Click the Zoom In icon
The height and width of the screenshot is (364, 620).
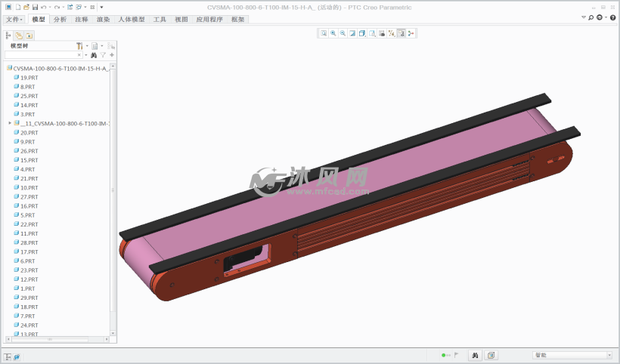[x=333, y=33]
